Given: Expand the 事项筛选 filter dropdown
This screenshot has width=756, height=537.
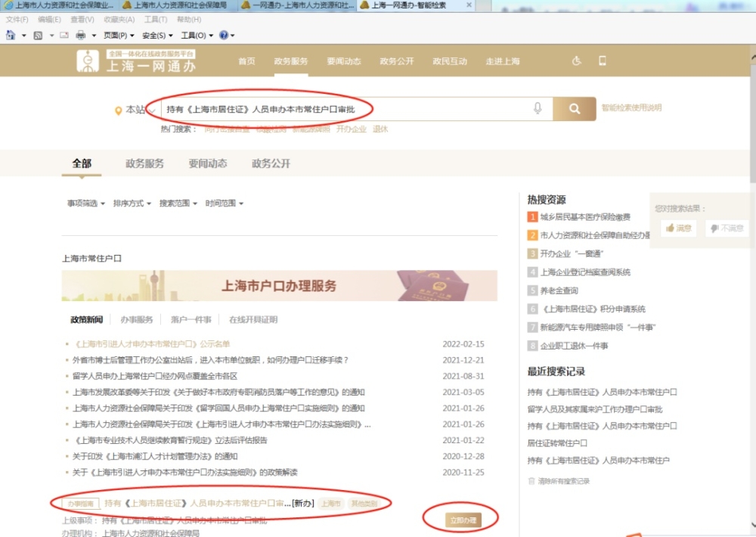Looking at the screenshot, I should coord(86,203).
